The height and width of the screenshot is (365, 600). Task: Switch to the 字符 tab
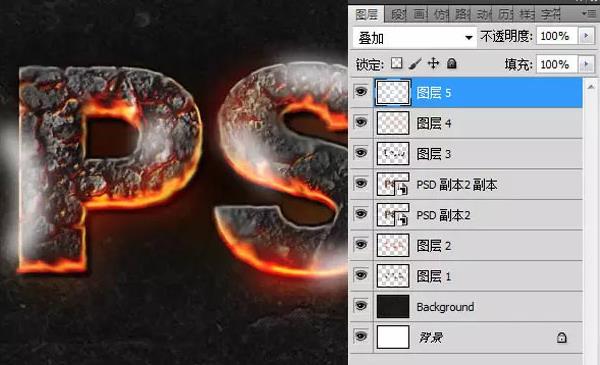[550, 15]
